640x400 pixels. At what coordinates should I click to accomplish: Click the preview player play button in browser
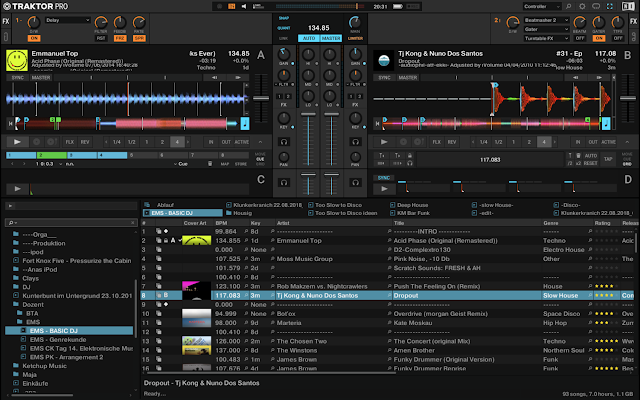point(10,206)
